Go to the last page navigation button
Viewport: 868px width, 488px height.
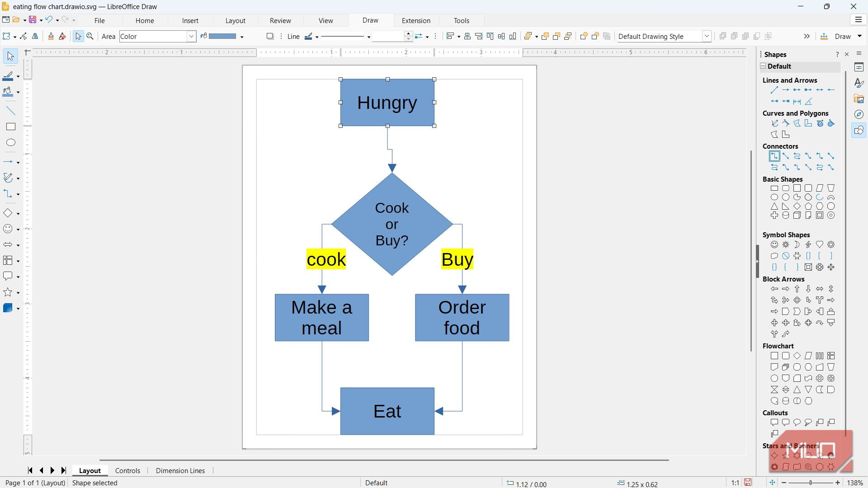point(64,470)
